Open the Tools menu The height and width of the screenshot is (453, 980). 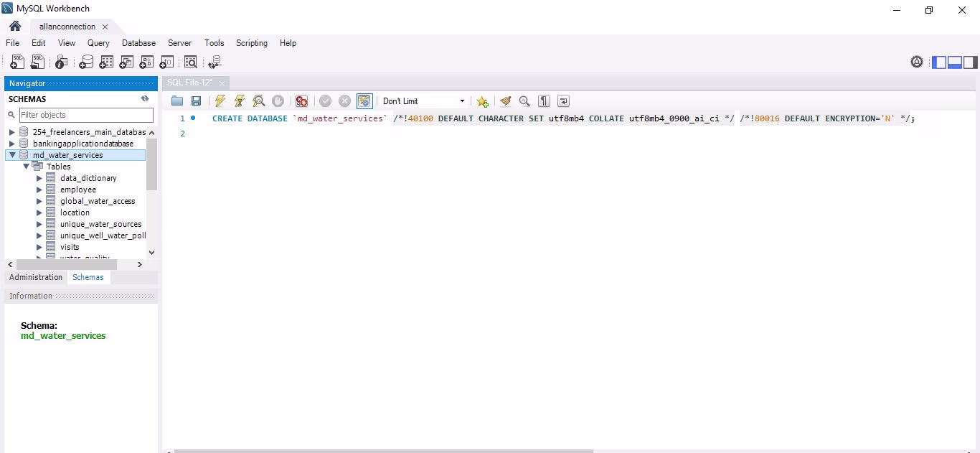[x=214, y=43]
